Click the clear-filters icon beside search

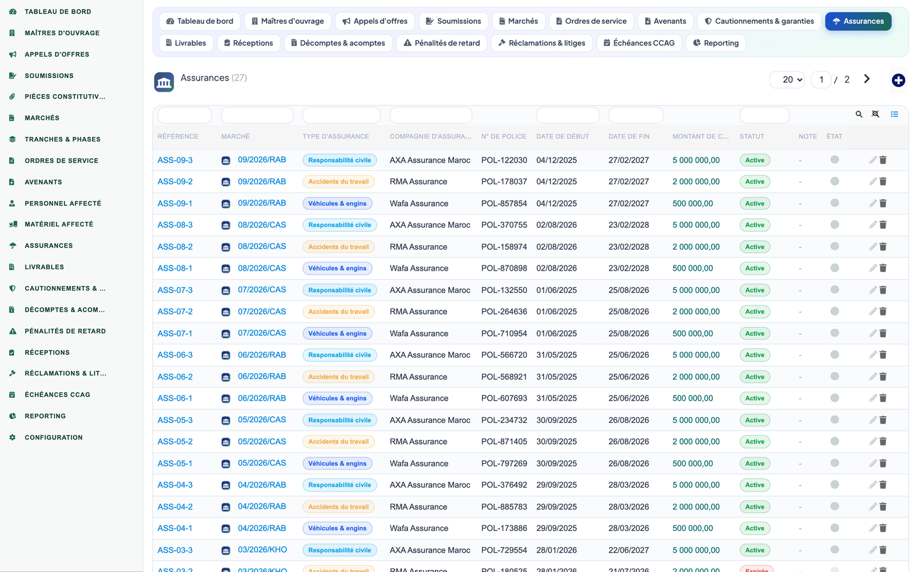tap(875, 114)
